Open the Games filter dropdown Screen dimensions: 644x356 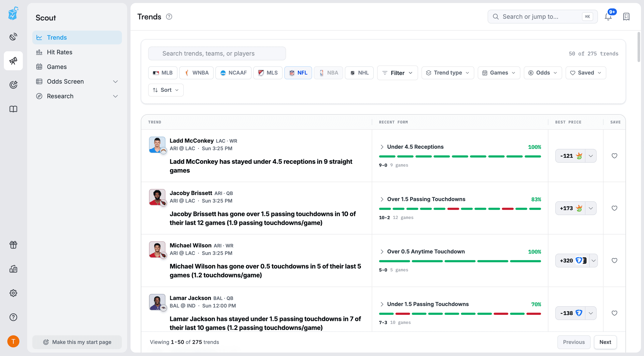tap(499, 73)
